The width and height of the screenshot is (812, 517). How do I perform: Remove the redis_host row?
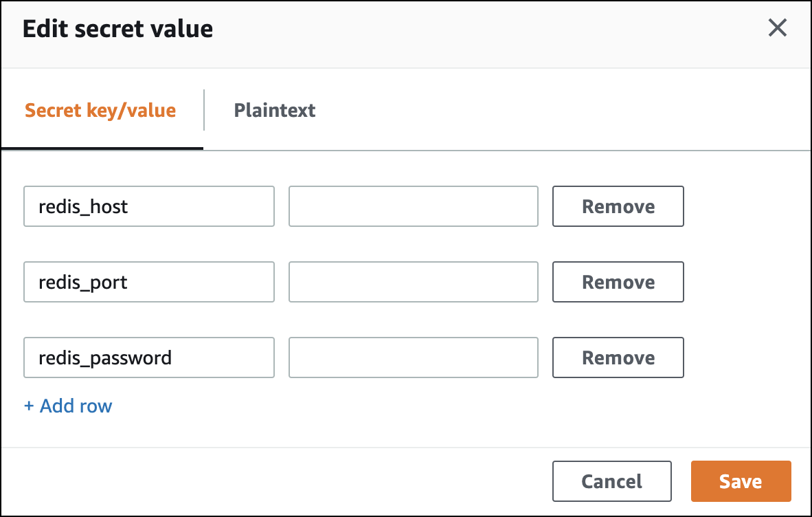[x=618, y=206]
